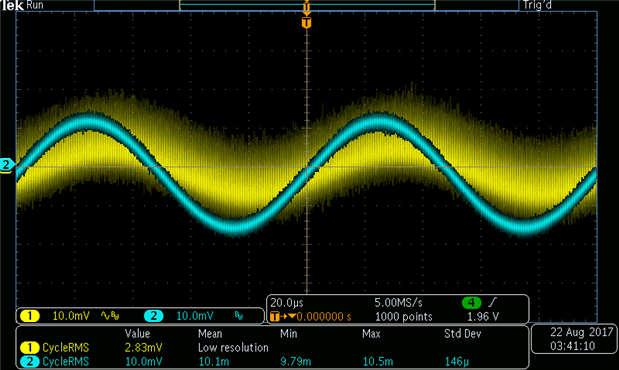Click the record view bar at top
This screenshot has height=370, width=619.
click(306, 5)
